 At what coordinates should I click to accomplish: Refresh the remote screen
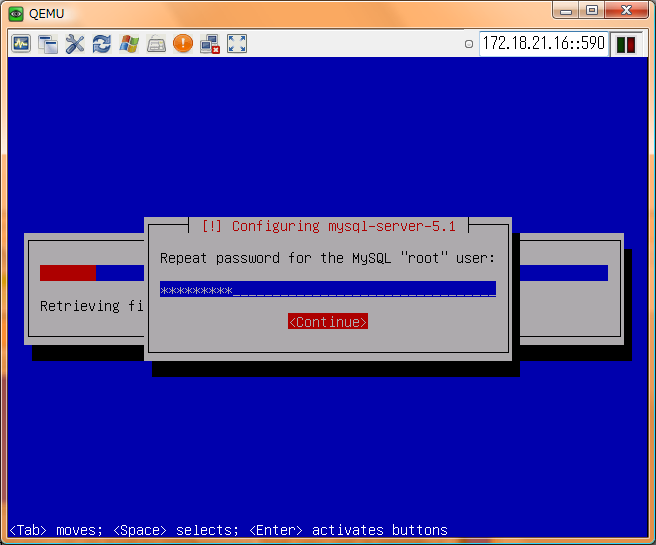(x=102, y=43)
